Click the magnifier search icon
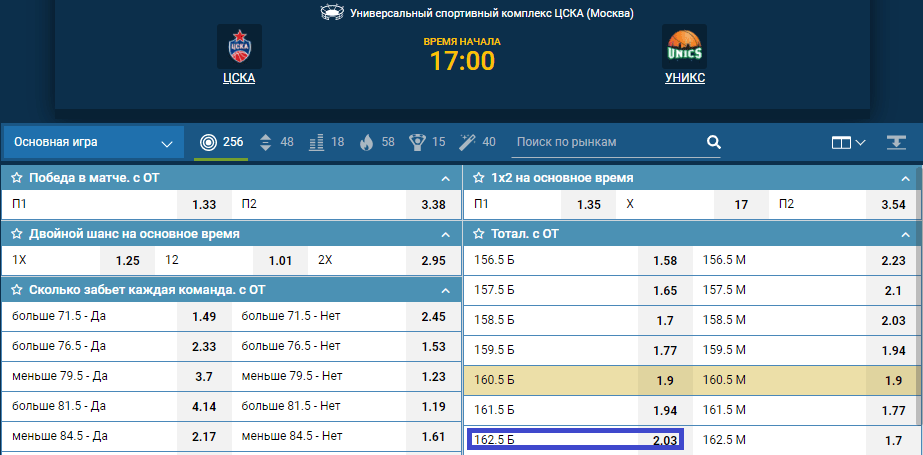The image size is (923, 455). 713,142
